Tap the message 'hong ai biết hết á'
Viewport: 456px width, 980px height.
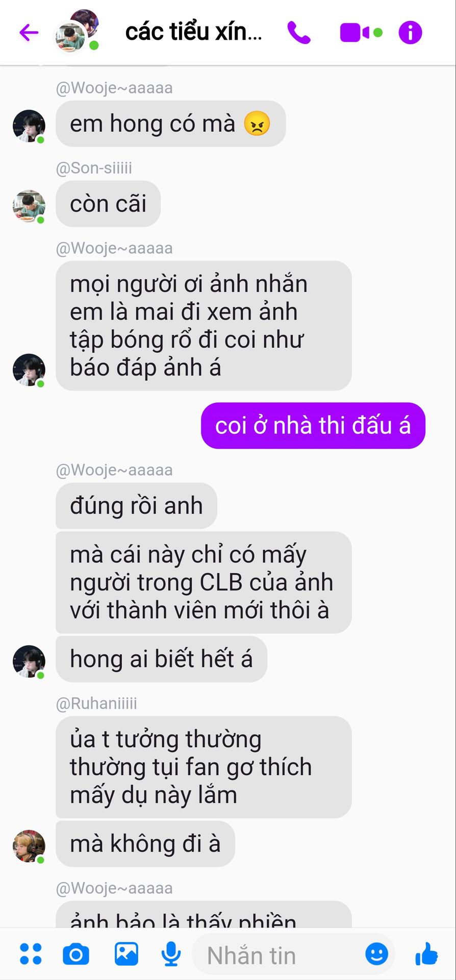click(x=161, y=659)
